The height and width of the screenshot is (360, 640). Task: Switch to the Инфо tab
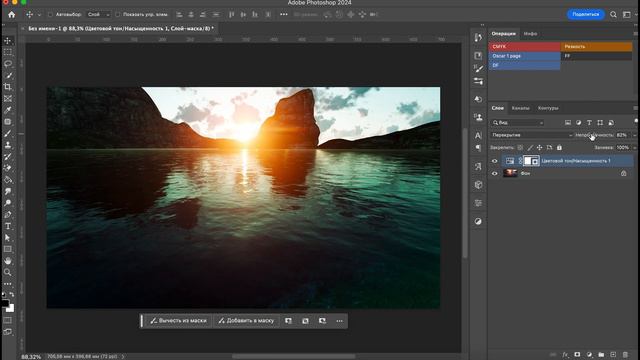tap(530, 33)
